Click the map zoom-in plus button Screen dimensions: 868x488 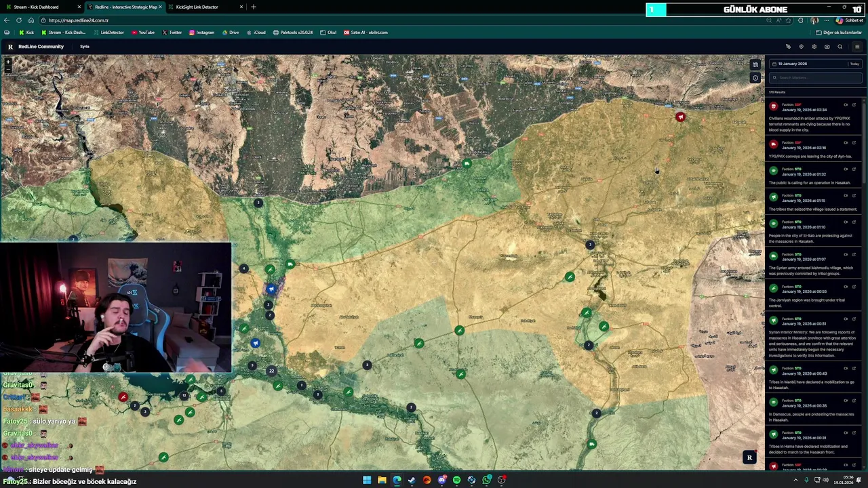pos(8,62)
